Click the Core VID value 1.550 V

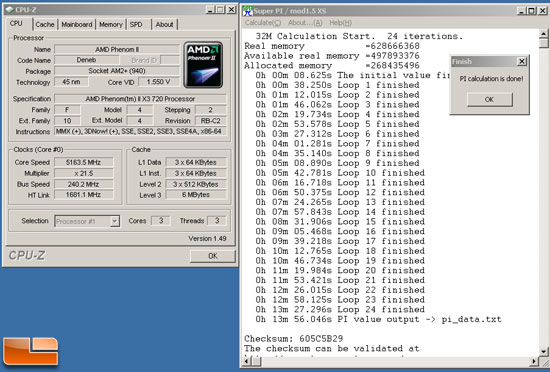pyautogui.click(x=159, y=82)
